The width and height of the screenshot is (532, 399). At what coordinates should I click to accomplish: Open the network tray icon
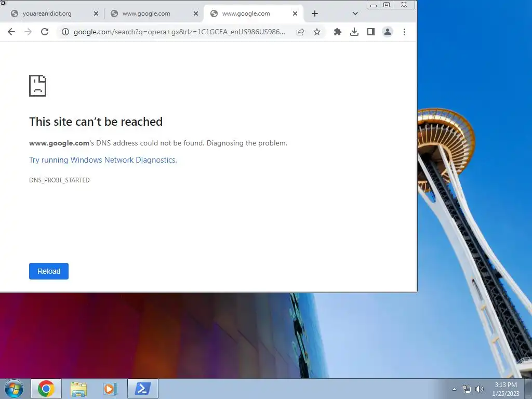pyautogui.click(x=467, y=389)
